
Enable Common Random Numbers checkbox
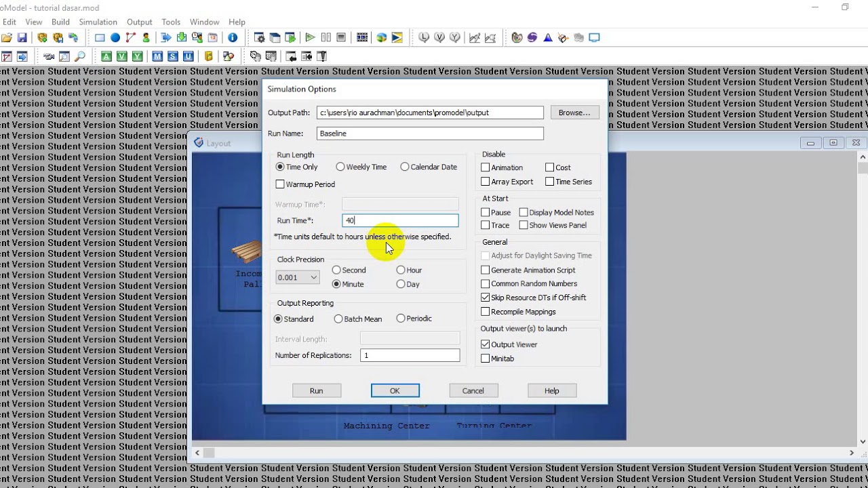coord(486,283)
